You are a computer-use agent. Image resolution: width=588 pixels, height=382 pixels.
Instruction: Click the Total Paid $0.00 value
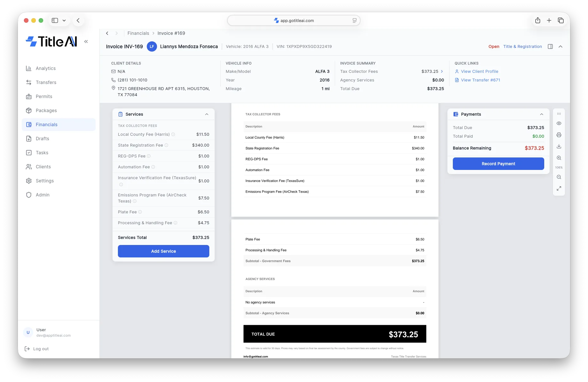coord(538,136)
